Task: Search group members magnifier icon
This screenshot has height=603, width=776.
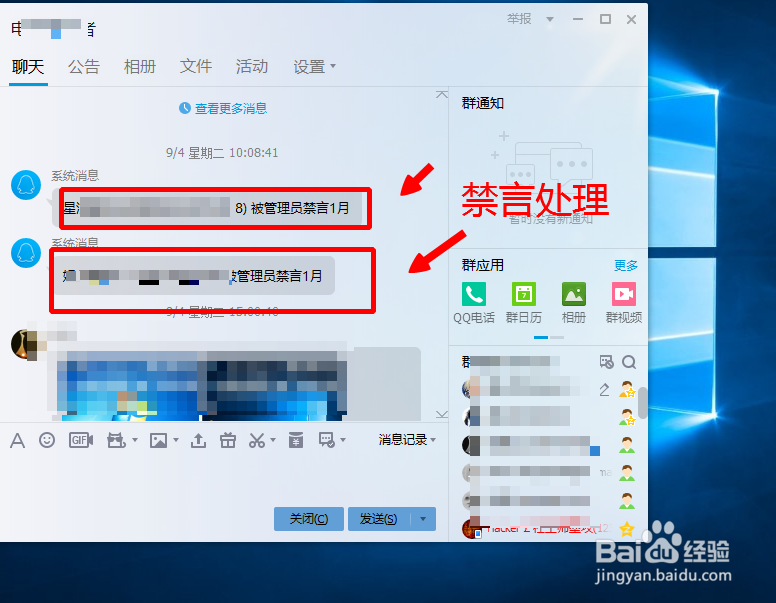Action: coord(629,362)
